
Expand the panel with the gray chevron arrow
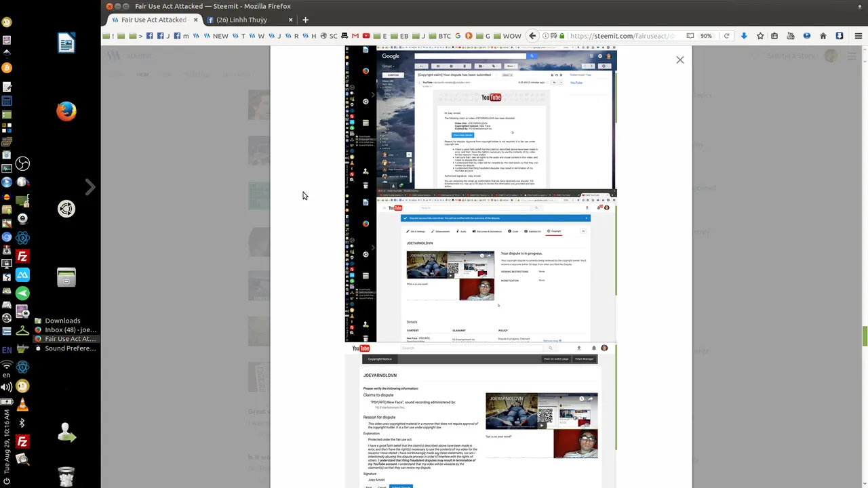[90, 186]
